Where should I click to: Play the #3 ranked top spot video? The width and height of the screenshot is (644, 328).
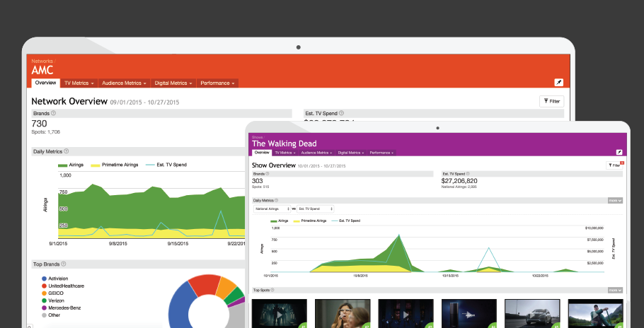[x=406, y=314]
